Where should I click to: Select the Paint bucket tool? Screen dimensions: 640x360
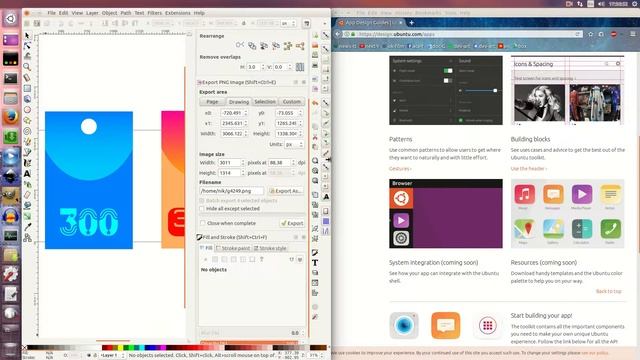[27, 205]
